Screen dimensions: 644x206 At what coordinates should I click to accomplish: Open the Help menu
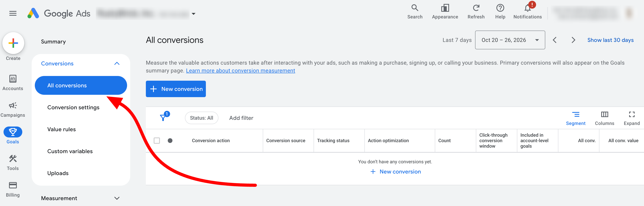click(500, 12)
